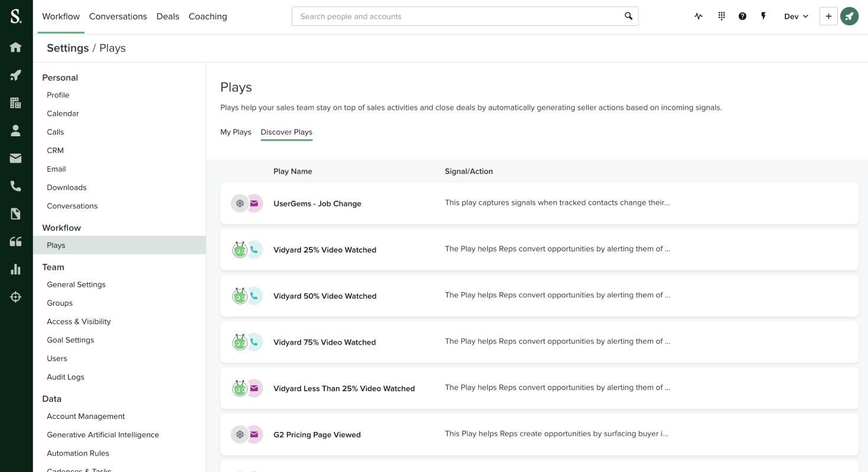Open Email settings in Personal section

click(56, 169)
